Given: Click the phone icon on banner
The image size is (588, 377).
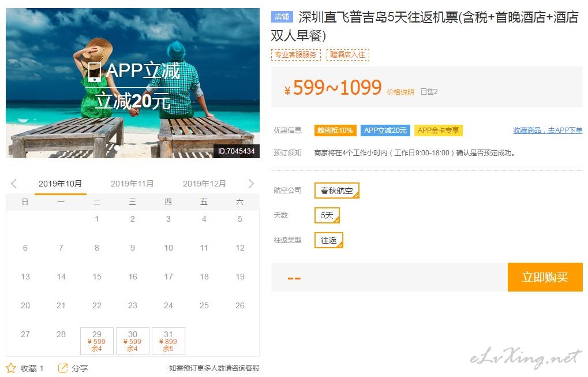Looking at the screenshot, I should click(x=94, y=72).
